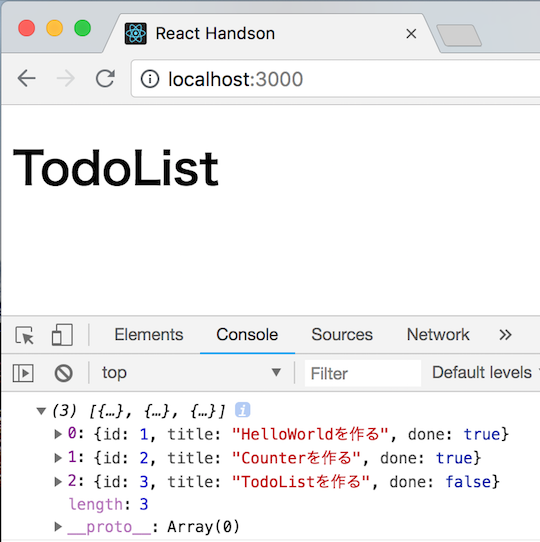
Task: Activate the inspect element picker
Action: click(25, 335)
